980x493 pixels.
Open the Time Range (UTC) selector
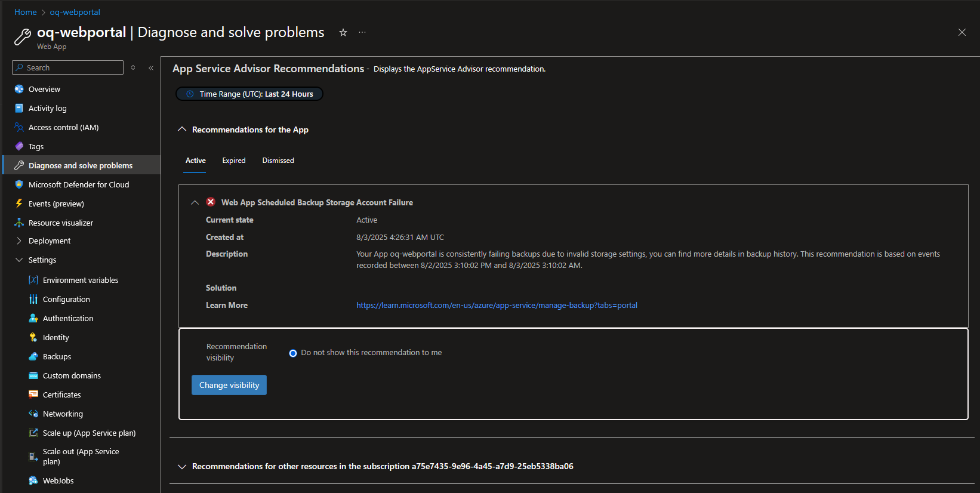(249, 94)
